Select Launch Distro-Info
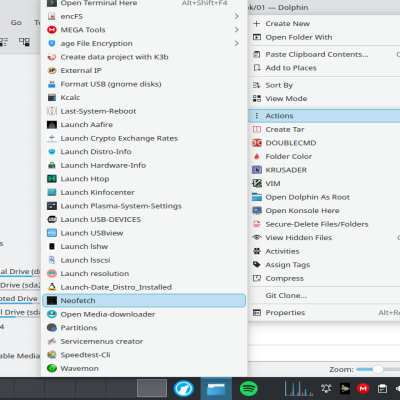 [x=144, y=152]
